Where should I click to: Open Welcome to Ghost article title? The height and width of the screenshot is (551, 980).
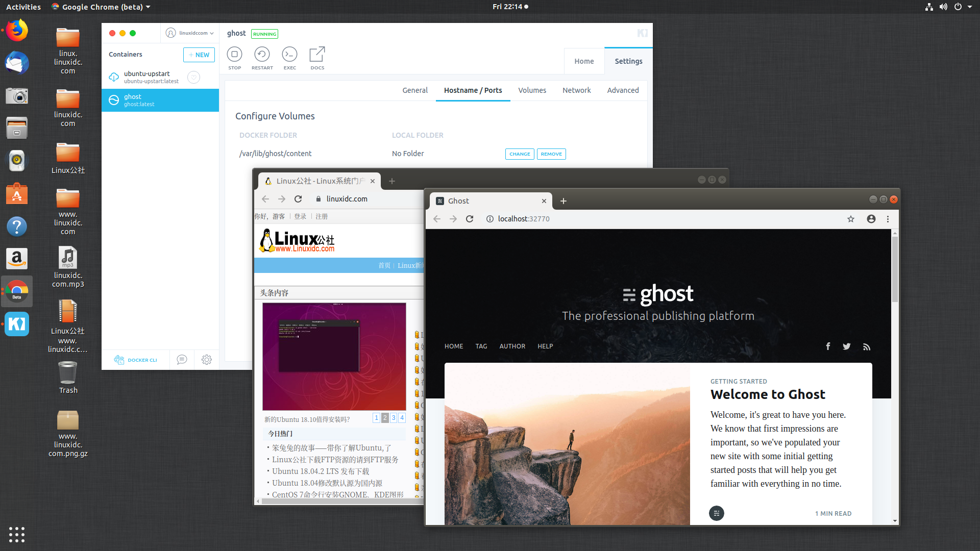[x=768, y=394]
